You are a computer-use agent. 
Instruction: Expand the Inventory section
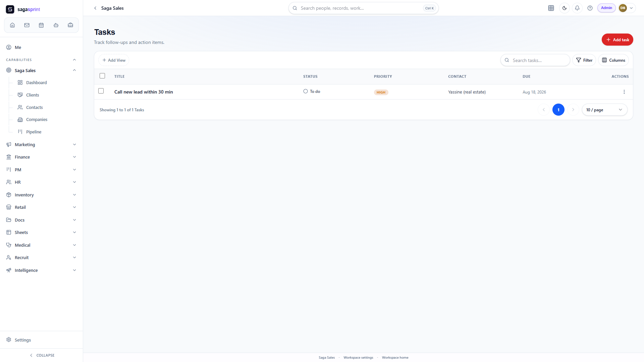(x=41, y=195)
